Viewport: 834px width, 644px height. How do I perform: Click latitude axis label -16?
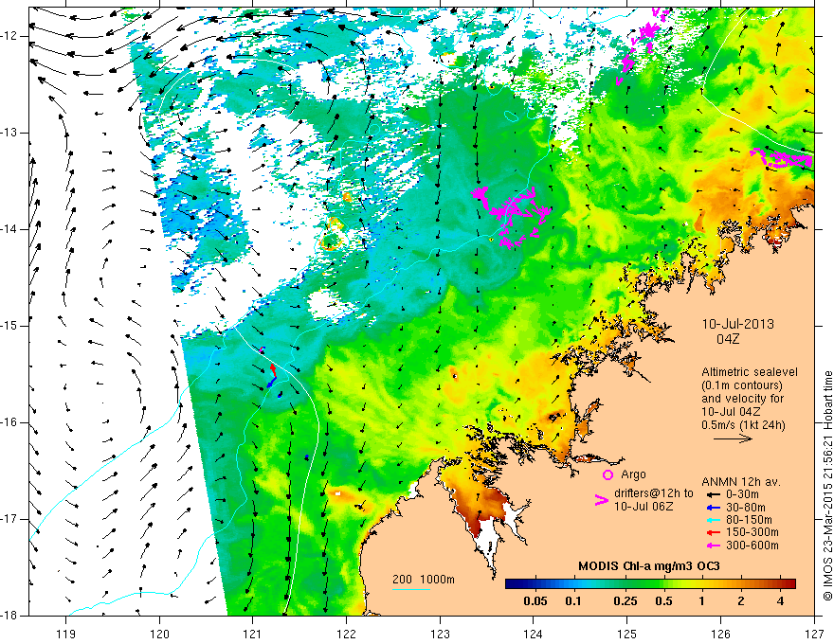[10, 422]
